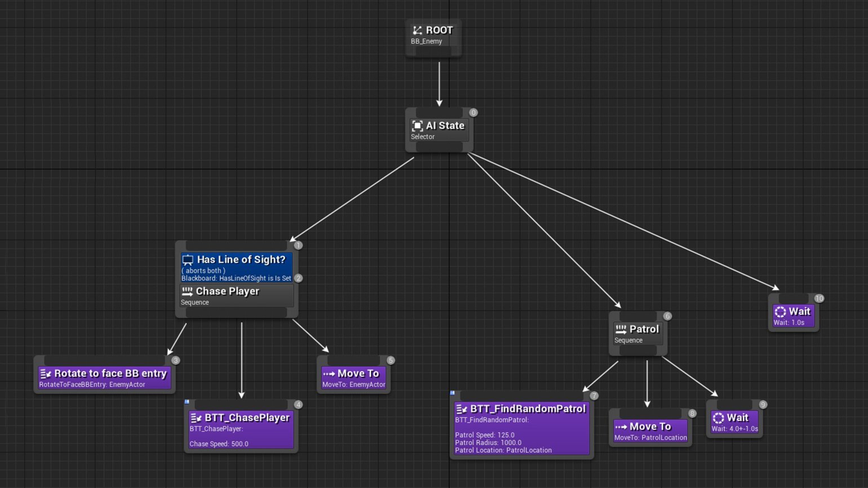Click the wait spinner icon on the 1.0s Wait node
The width and height of the screenshot is (868, 488).
click(x=780, y=312)
